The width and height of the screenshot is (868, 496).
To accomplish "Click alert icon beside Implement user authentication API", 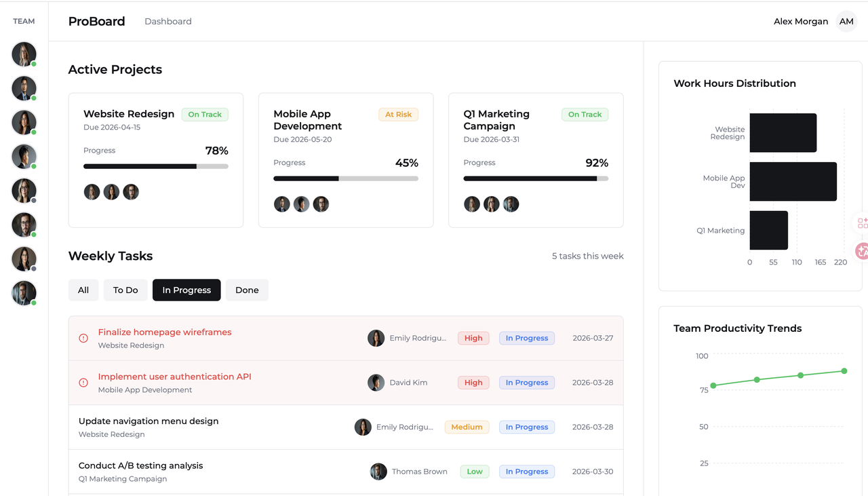I will 83,383.
